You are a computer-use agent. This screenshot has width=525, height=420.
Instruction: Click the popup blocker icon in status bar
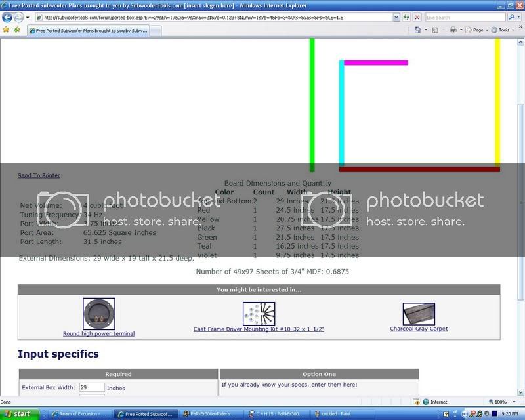coord(416,402)
